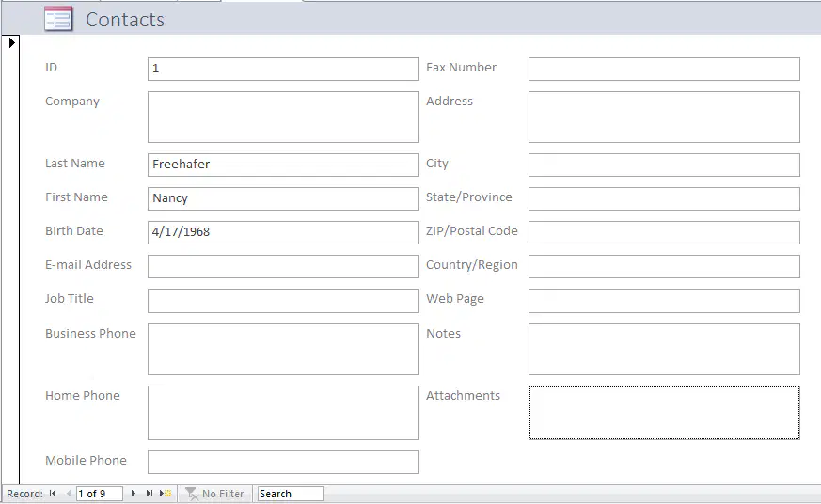Click the Business Phone input field
The image size is (821, 504).
point(283,349)
